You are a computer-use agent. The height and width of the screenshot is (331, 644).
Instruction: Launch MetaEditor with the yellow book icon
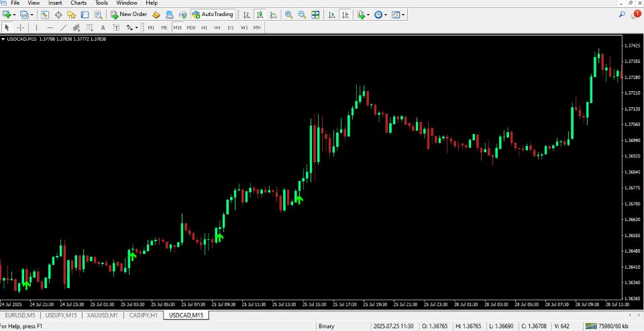click(x=156, y=15)
